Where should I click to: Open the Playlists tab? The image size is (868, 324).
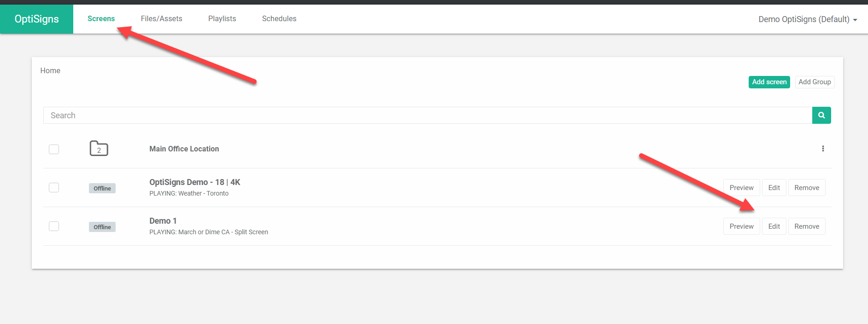click(x=222, y=19)
